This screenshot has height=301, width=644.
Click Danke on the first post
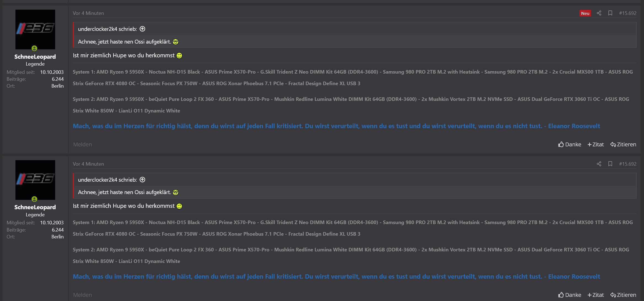click(x=570, y=144)
